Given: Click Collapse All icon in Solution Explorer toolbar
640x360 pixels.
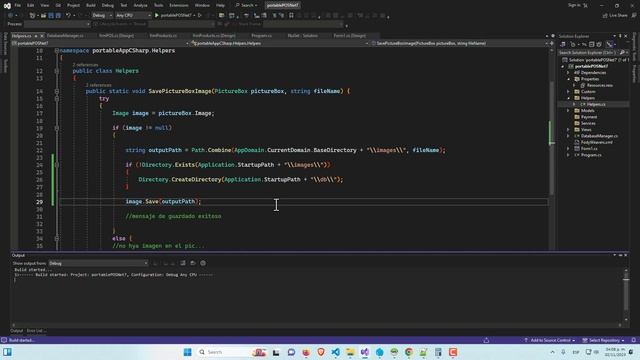Looking at the screenshot, I should [591, 44].
